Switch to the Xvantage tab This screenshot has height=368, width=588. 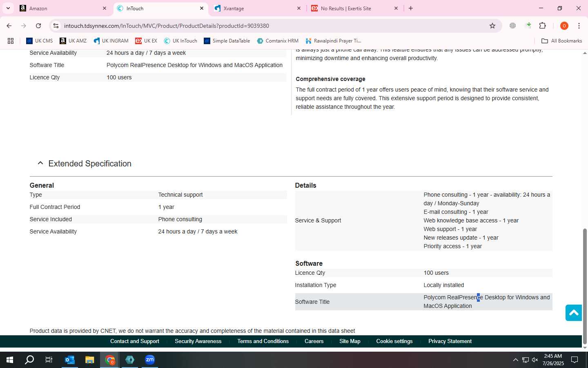point(257,8)
